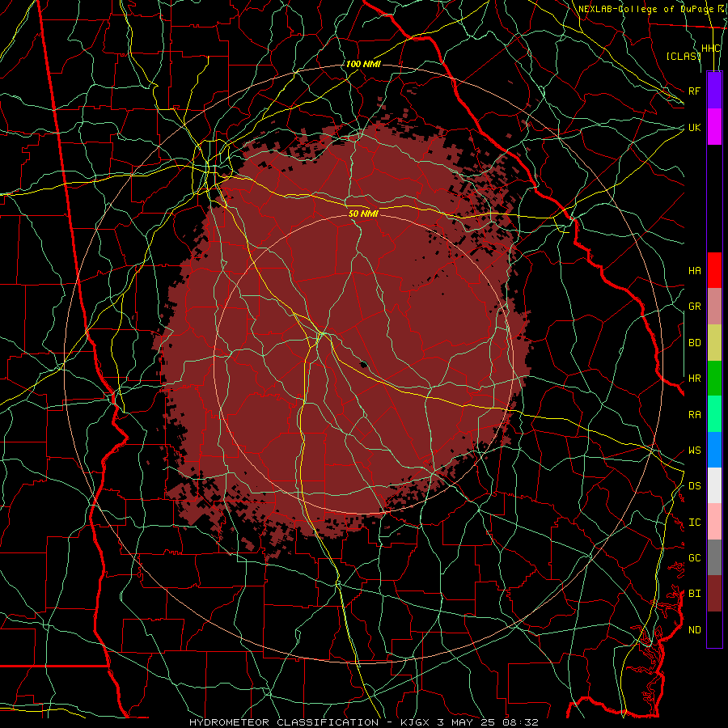This screenshot has height=728, width=728.
Task: Click the HYDROMETEOR CLASSIFICATION caption text
Action: click(x=284, y=722)
